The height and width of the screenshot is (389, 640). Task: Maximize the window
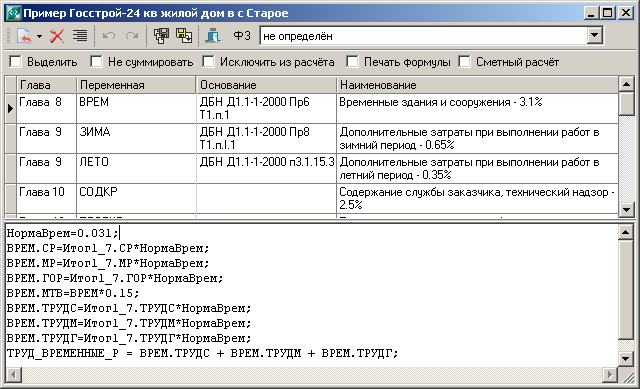pos(608,13)
